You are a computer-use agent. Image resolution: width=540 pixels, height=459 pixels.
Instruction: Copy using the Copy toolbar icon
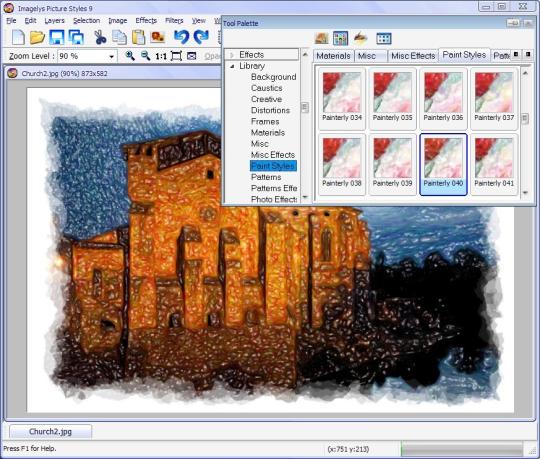pos(120,37)
